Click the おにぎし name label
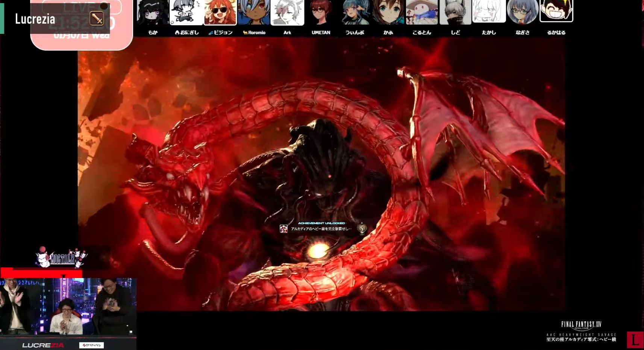This screenshot has height=350, width=644. click(187, 32)
